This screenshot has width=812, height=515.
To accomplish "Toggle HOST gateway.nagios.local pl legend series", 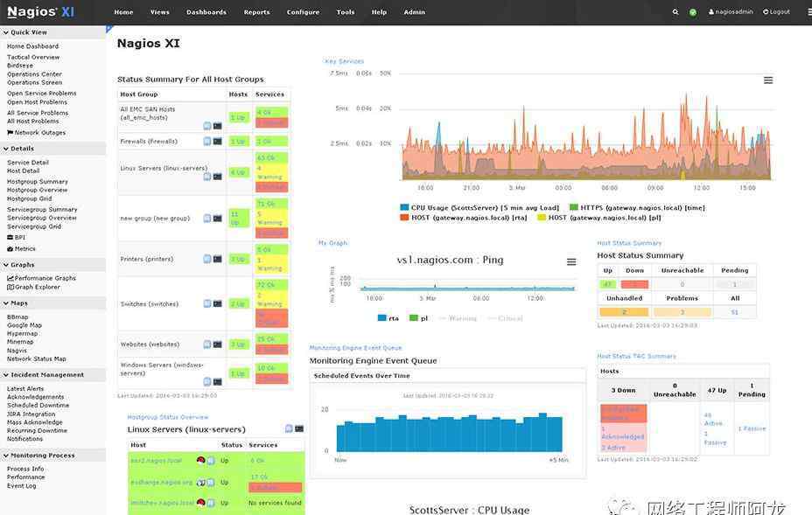I will [x=599, y=218].
